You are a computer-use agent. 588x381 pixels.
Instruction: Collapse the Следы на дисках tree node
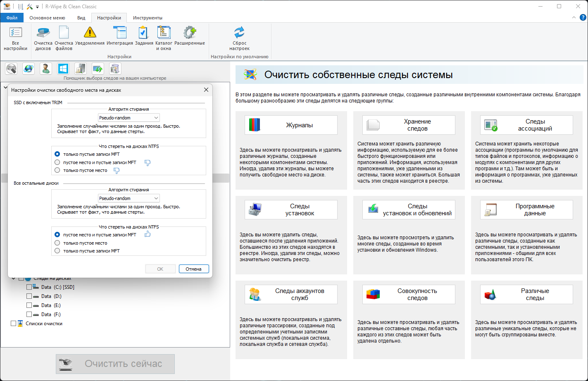14,279
